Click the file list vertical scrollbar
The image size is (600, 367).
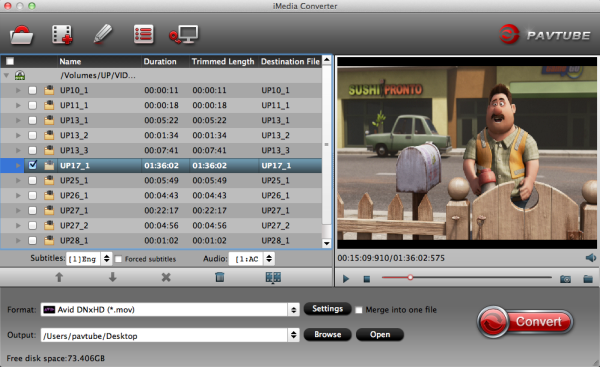(x=326, y=144)
